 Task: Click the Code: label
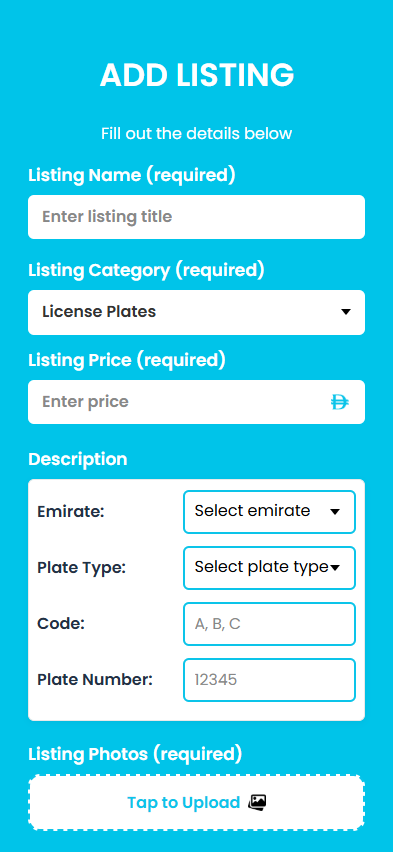coord(61,624)
